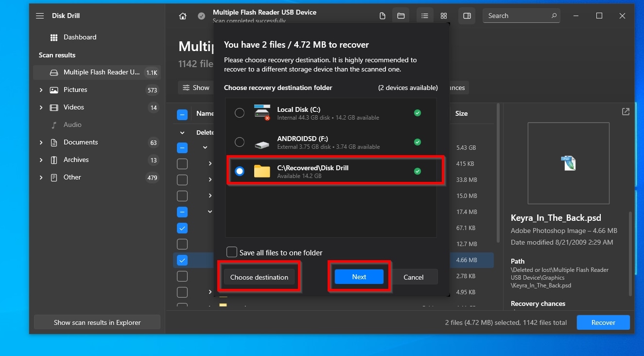Click Next to proceed with recovery
Image resolution: width=644 pixels, height=356 pixels.
359,277
